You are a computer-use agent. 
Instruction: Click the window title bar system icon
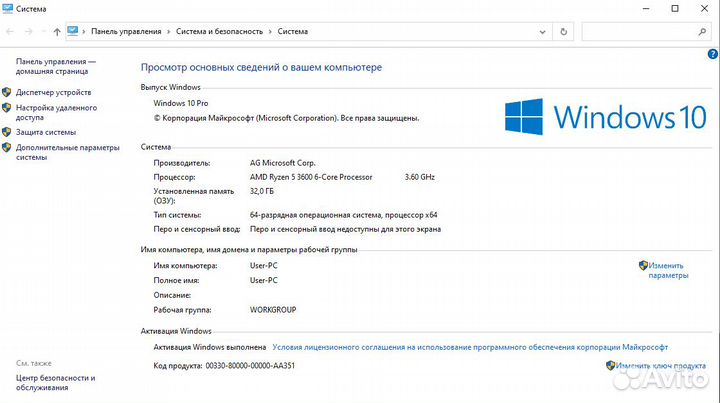7,8
